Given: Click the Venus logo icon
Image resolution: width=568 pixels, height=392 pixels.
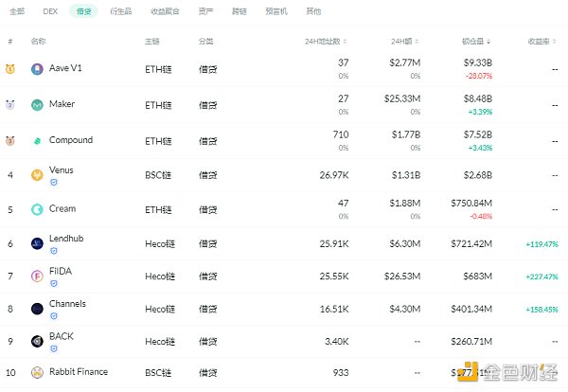Looking at the screenshot, I should 37,175.
